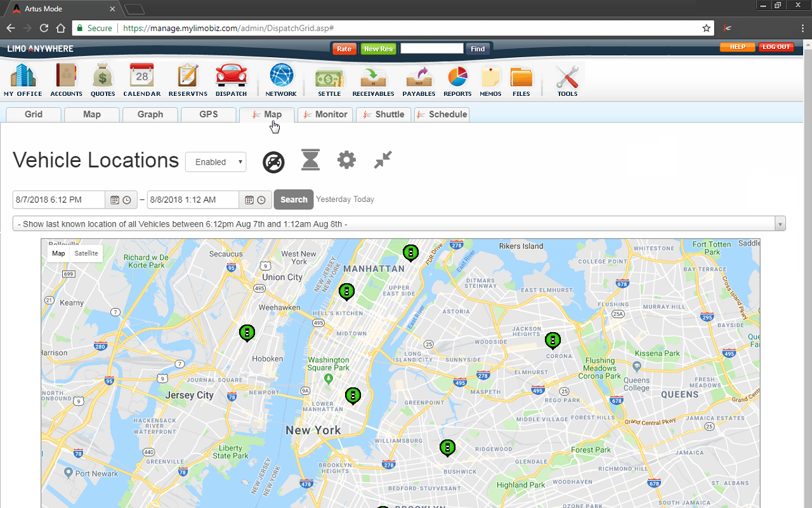The width and height of the screenshot is (812, 508).
Task: Click the crossed-out car icon
Action: coord(273,162)
